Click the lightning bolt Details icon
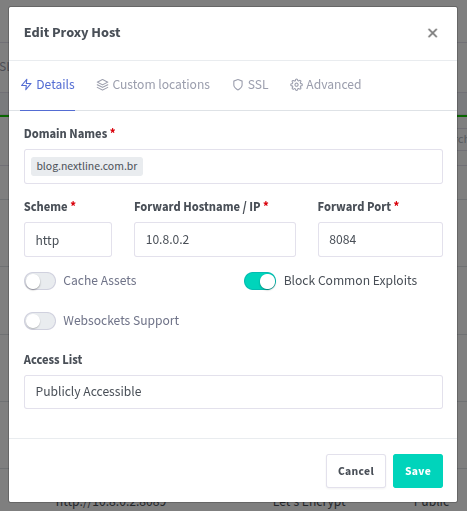Viewport: 467px width, 511px height. tap(26, 85)
